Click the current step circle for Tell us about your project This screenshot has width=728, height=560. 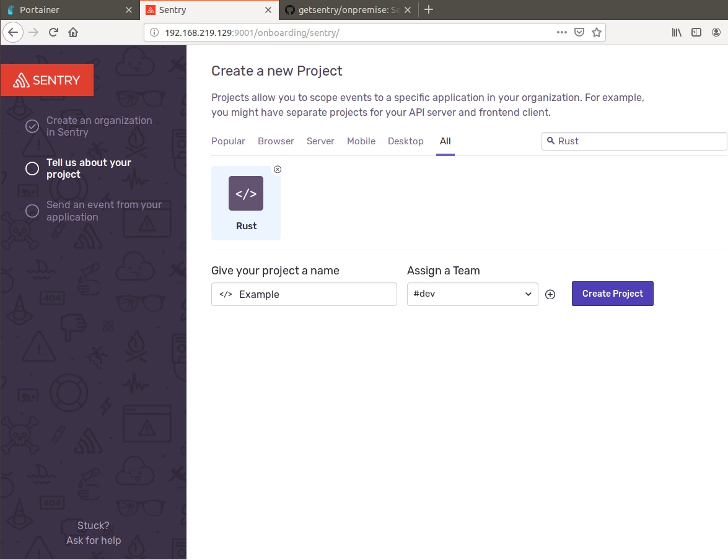click(x=32, y=168)
